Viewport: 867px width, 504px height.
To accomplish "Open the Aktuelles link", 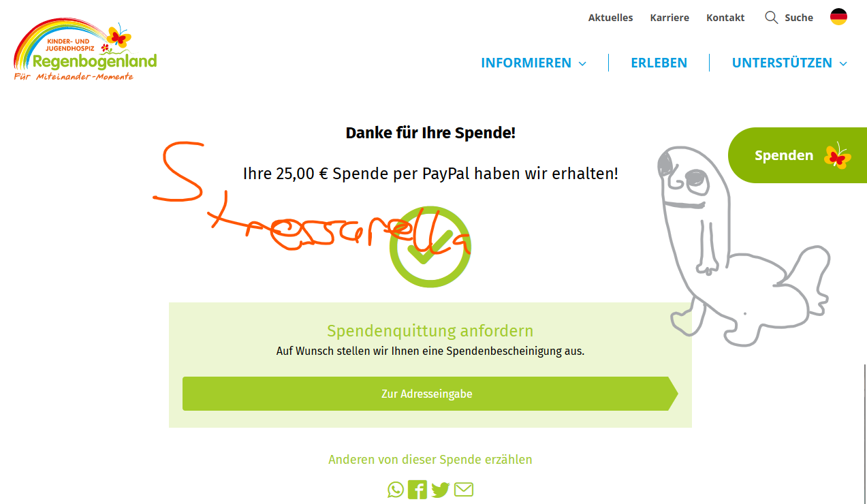I will [610, 18].
